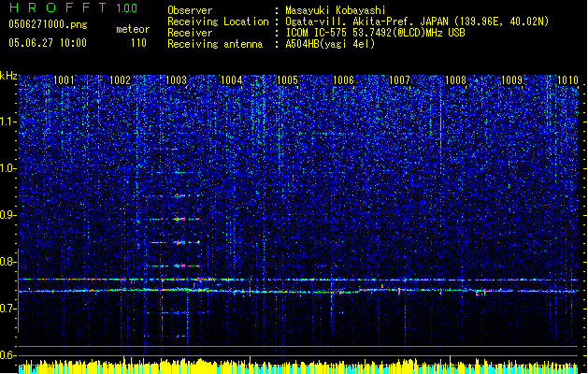
Task: Click the date stamp 05.06.27 10:00
Action: 48,43
